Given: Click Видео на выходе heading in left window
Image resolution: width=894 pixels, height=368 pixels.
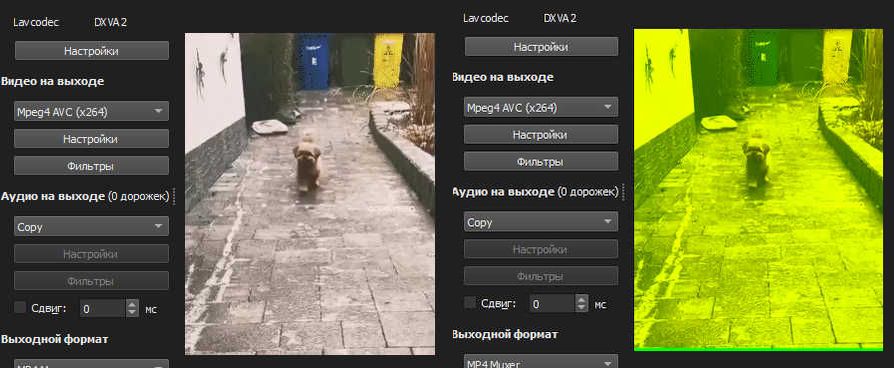Looking at the screenshot, I should click(53, 81).
